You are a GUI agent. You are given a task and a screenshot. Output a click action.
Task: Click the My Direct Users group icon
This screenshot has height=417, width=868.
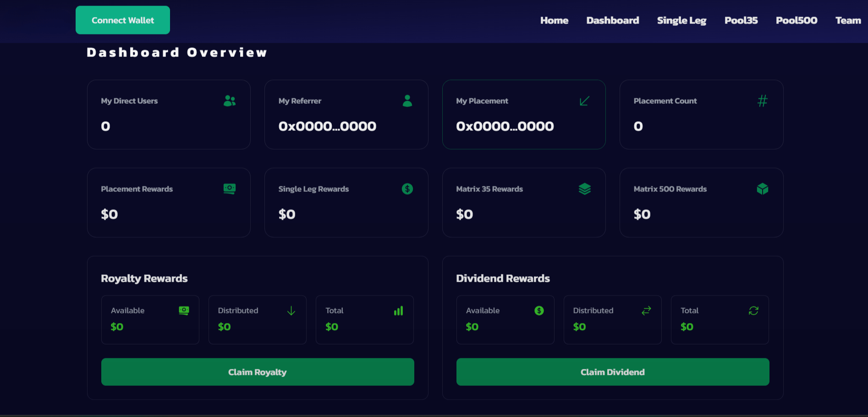point(230,101)
